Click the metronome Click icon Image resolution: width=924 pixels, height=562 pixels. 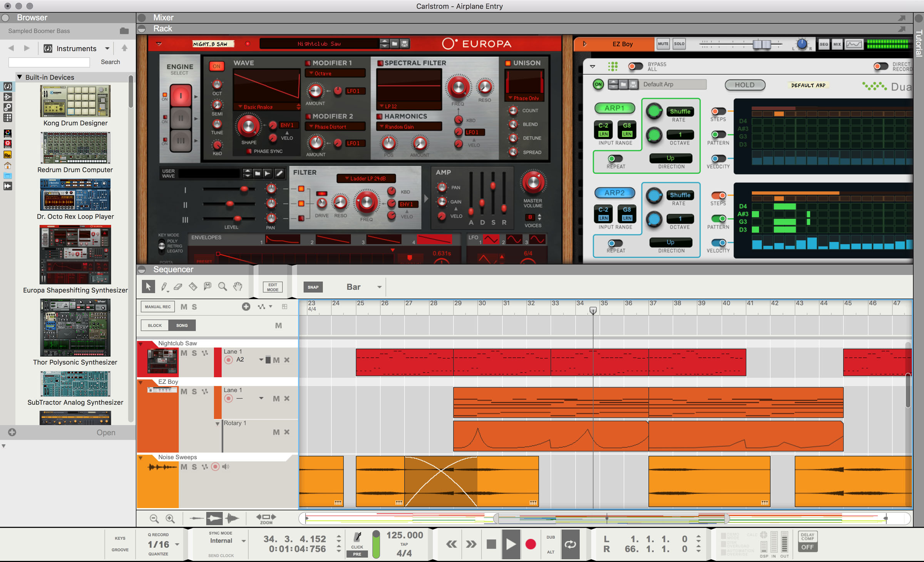(357, 538)
